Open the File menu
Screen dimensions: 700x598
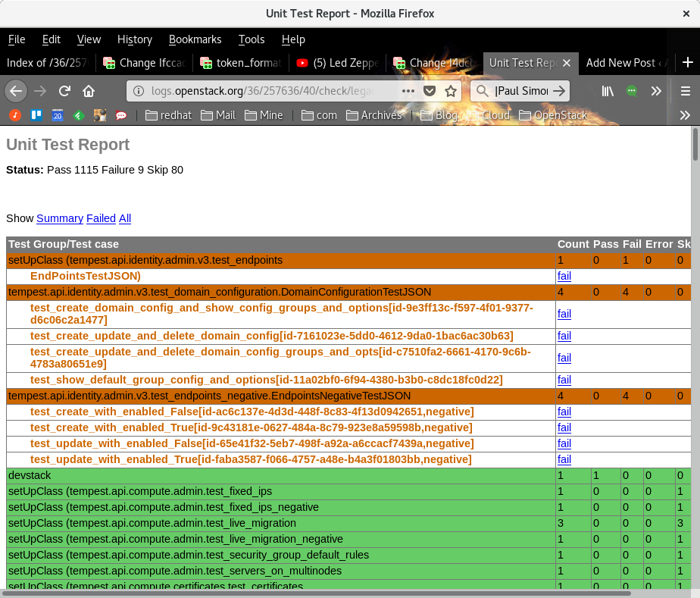click(17, 39)
